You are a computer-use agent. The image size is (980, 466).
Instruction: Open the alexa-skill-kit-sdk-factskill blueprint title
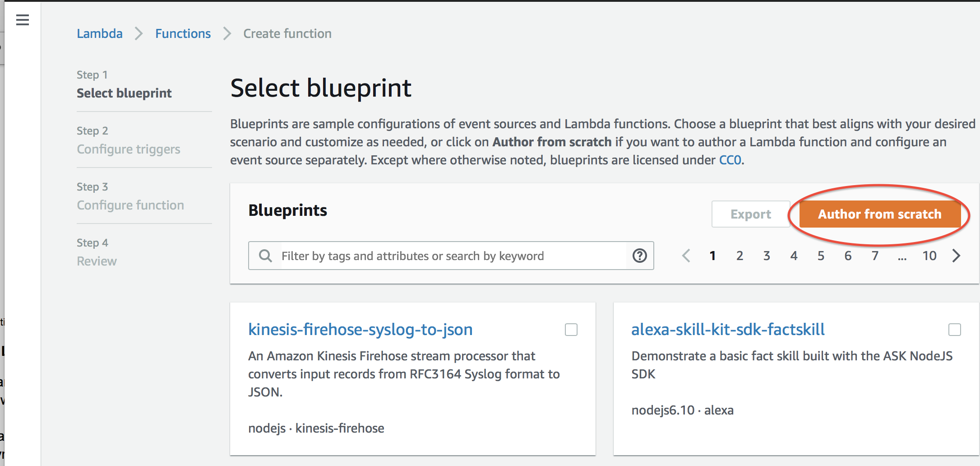click(727, 330)
